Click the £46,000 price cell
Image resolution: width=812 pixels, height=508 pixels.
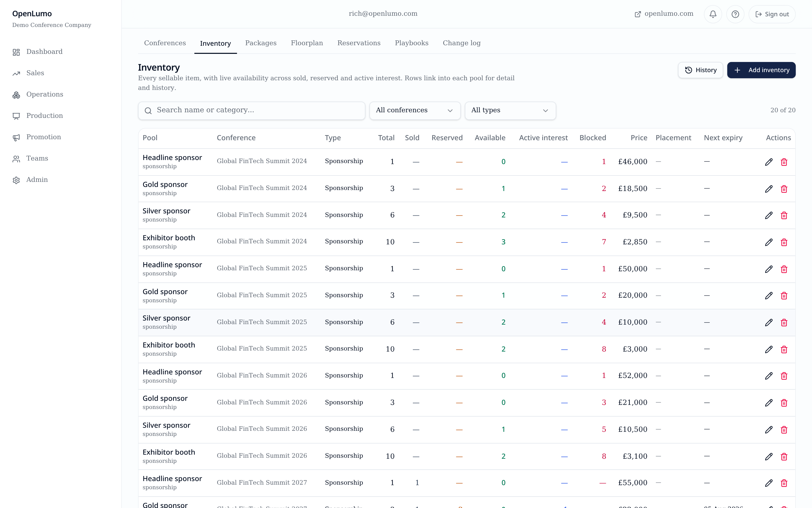pos(633,162)
